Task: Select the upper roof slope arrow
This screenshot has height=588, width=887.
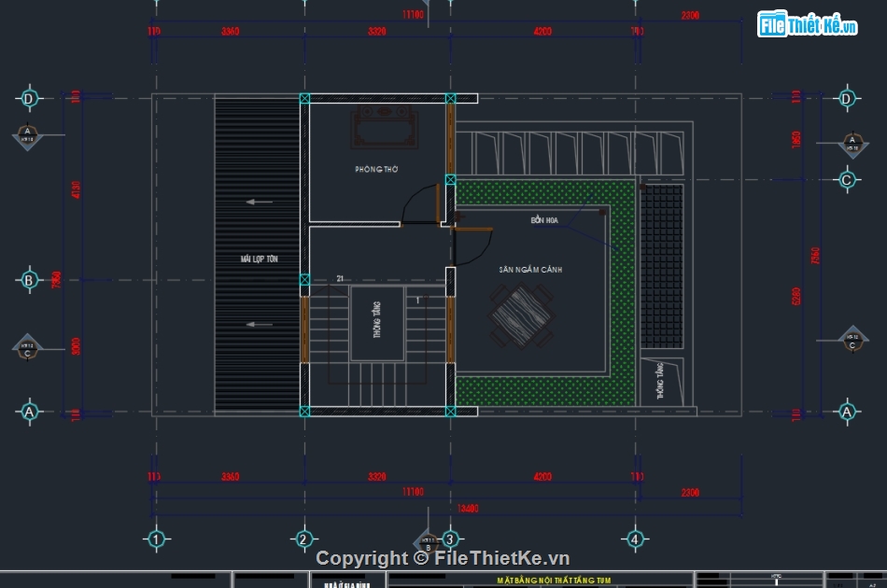Action: click(259, 202)
